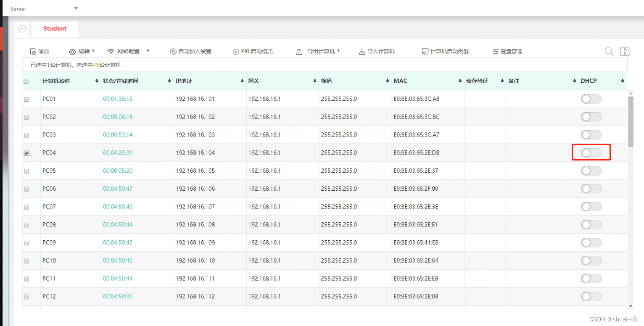Screen dimensions: 644x326
Task: Open 自动加入设置 auto-join settings
Action: tap(173, 52)
